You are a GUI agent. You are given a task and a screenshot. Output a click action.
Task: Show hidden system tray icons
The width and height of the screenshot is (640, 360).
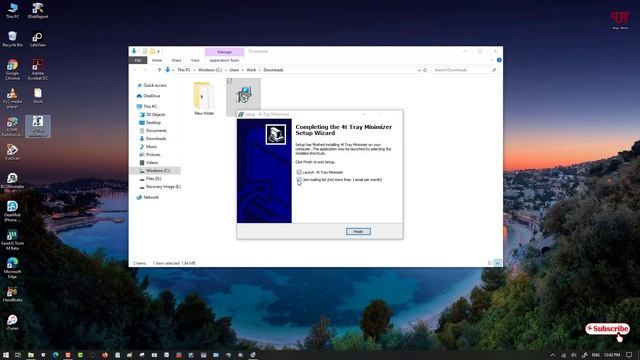552,355
